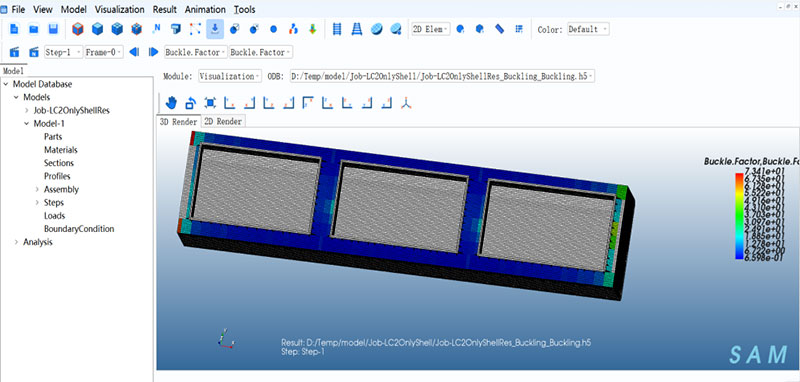
Task: Click the rotate view icon
Action: (x=190, y=103)
